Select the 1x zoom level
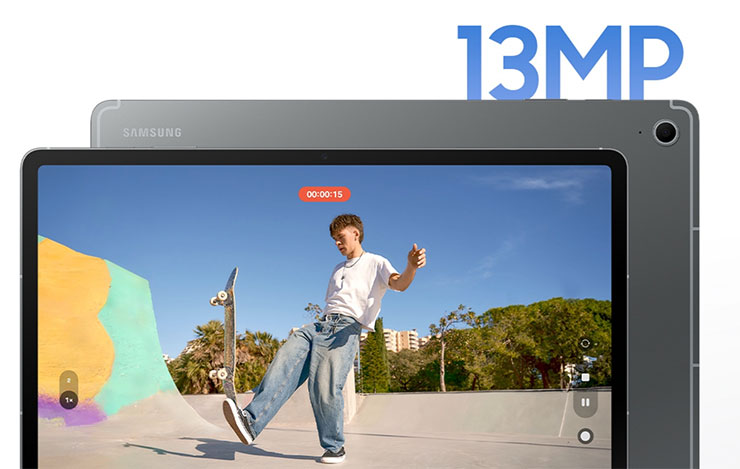Viewport: 740px width, 469px height. pos(68,400)
